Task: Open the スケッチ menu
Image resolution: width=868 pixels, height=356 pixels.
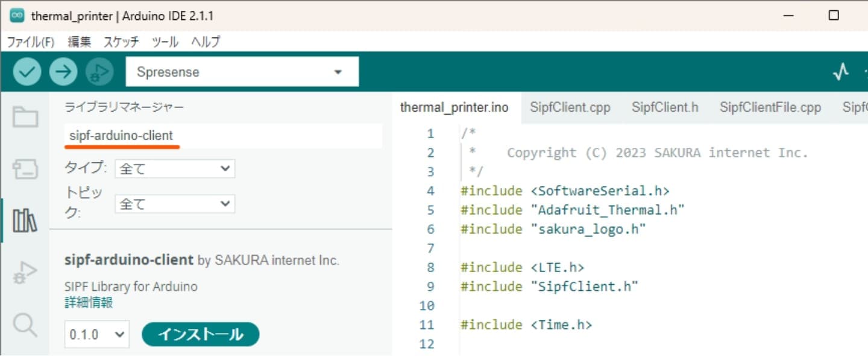Action: click(121, 42)
